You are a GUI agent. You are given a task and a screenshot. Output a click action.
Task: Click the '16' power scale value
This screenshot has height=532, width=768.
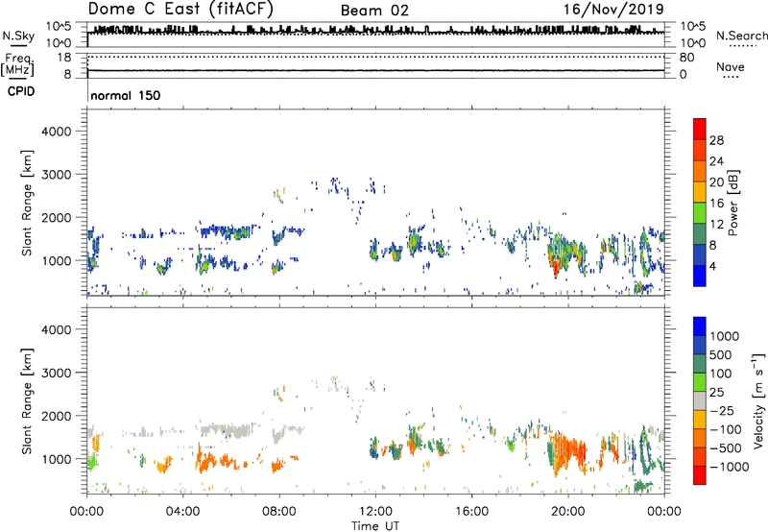pos(716,204)
